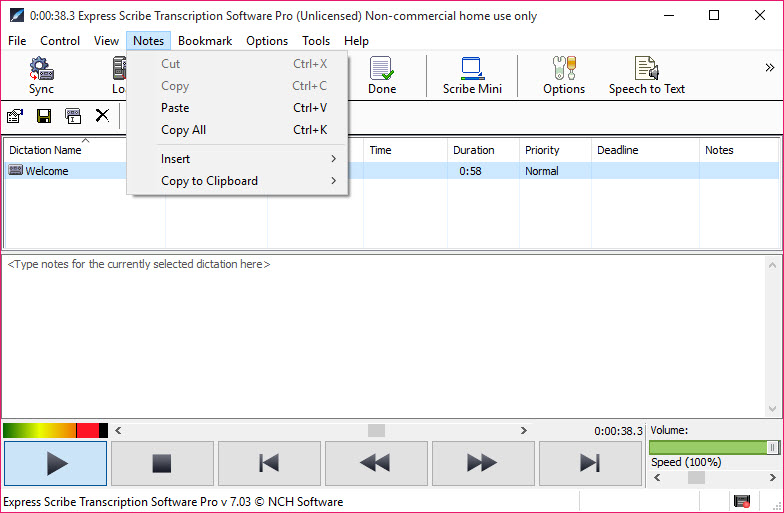Choose Paste from Notes menu
The height and width of the screenshot is (513, 784).
[237, 108]
